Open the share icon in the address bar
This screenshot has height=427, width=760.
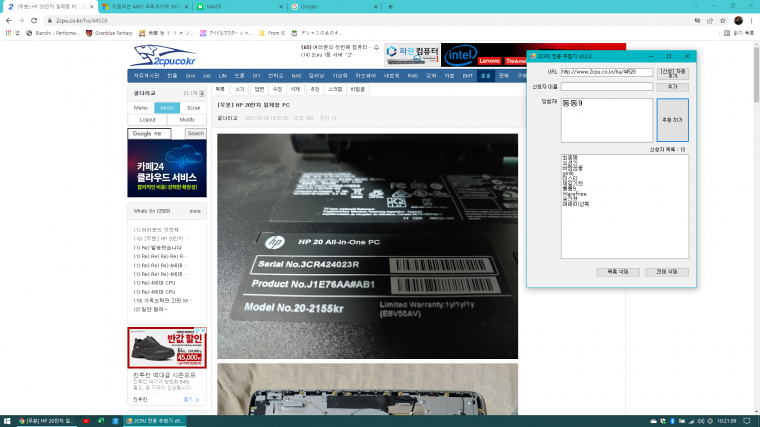click(x=710, y=20)
